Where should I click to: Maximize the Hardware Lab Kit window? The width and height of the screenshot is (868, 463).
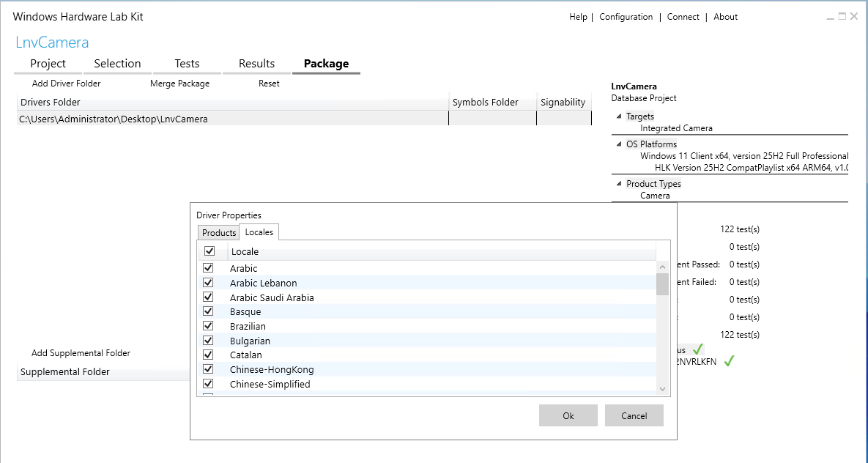842,17
